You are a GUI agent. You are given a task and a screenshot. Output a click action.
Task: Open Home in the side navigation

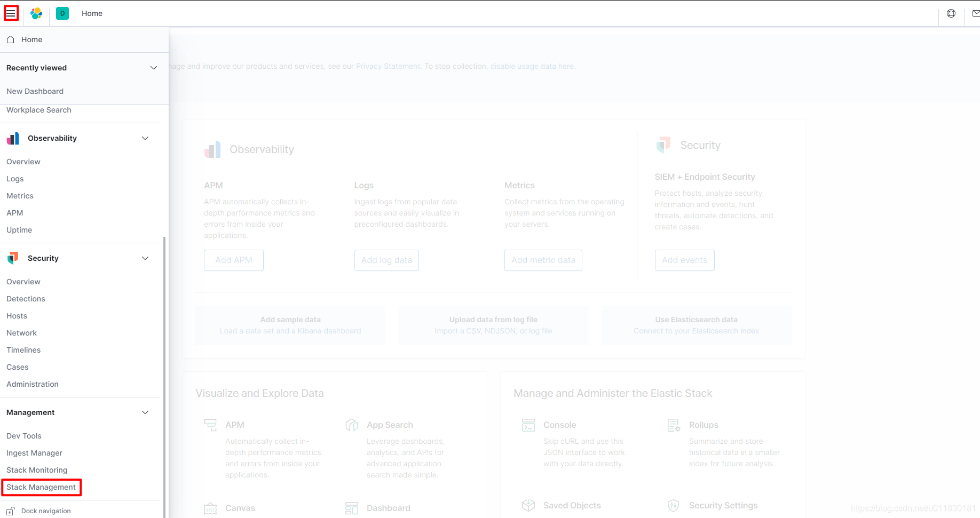(31, 39)
